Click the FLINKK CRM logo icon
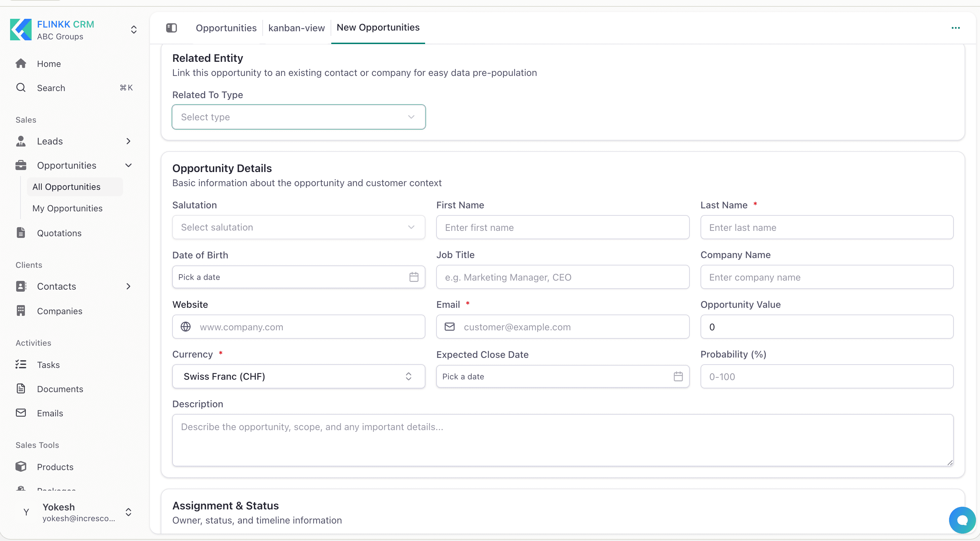 pos(21,29)
